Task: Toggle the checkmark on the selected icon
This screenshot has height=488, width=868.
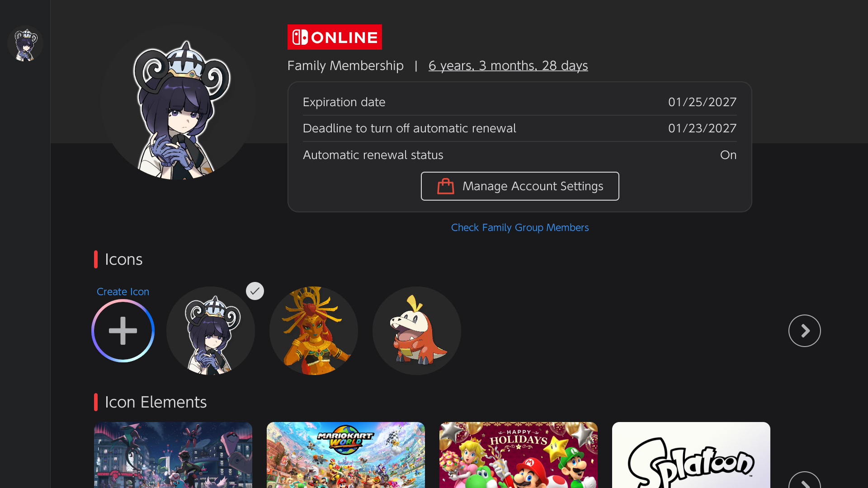Action: click(255, 291)
